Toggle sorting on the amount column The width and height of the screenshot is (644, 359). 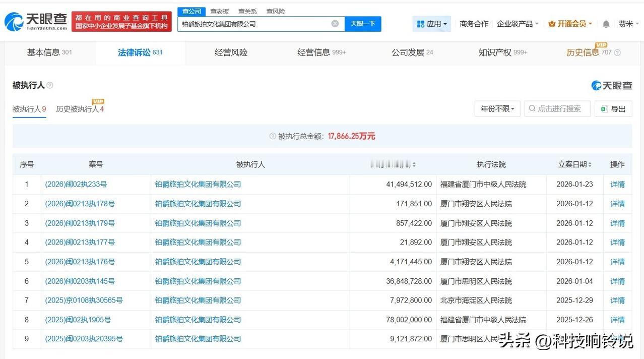pos(415,164)
